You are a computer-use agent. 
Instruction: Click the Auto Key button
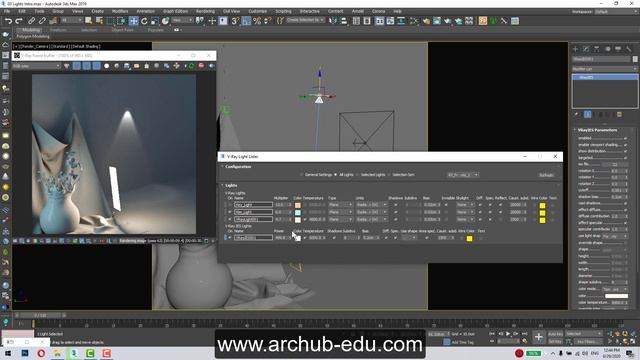(556, 334)
